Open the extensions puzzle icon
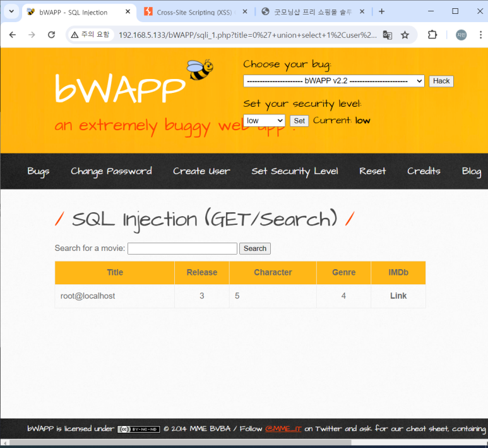 coord(432,35)
